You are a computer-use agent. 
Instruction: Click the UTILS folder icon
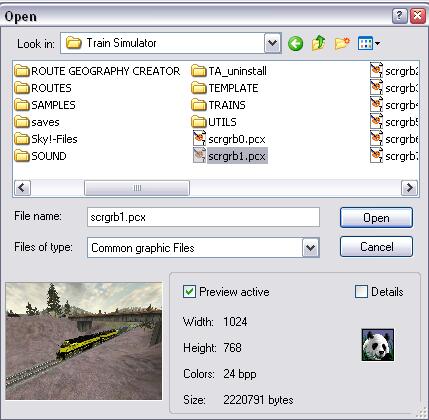[199, 122]
